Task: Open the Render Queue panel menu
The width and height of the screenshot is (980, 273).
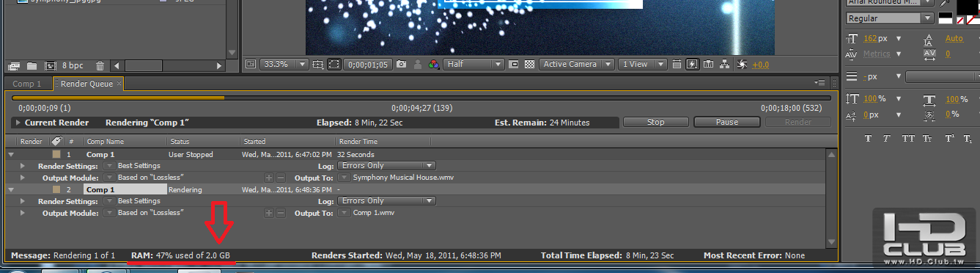Action: tap(820, 84)
